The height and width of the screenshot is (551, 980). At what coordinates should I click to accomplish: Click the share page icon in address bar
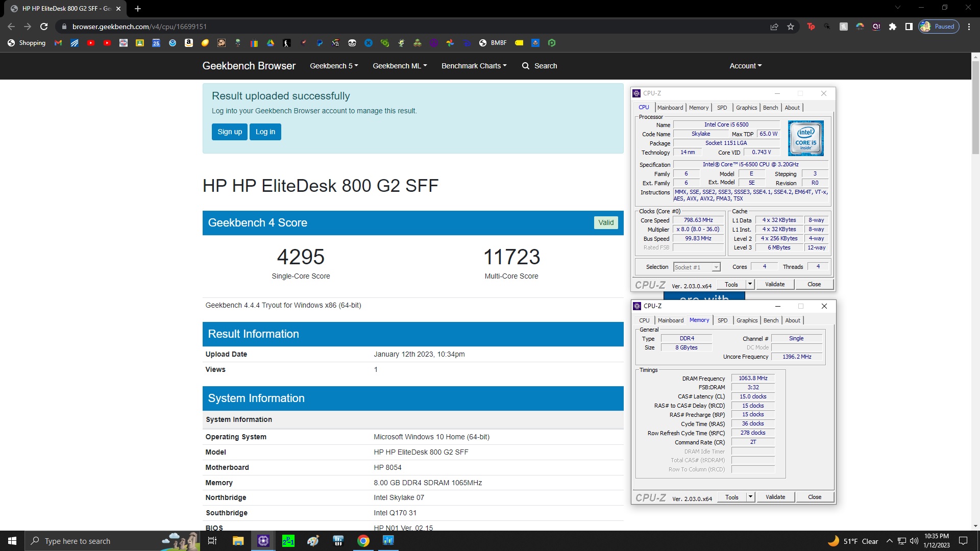(x=774, y=27)
